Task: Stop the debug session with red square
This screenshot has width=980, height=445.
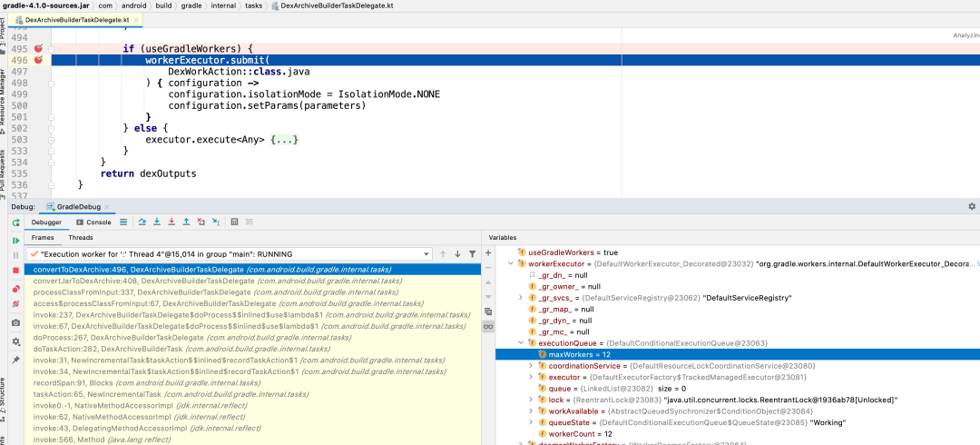Action: coord(15,270)
